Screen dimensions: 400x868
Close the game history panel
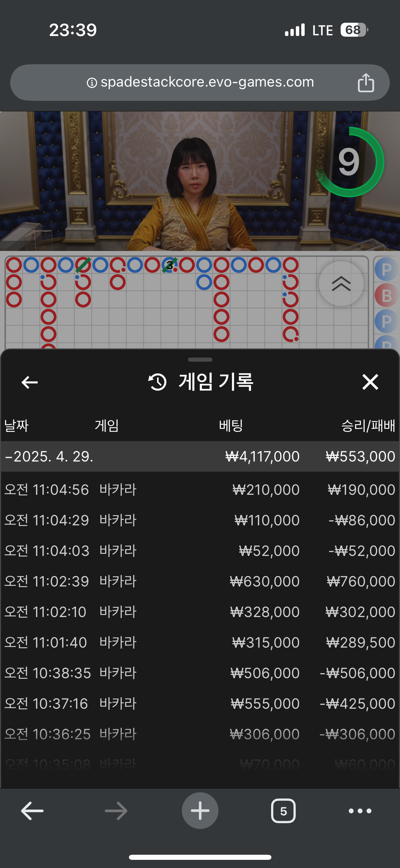click(370, 382)
